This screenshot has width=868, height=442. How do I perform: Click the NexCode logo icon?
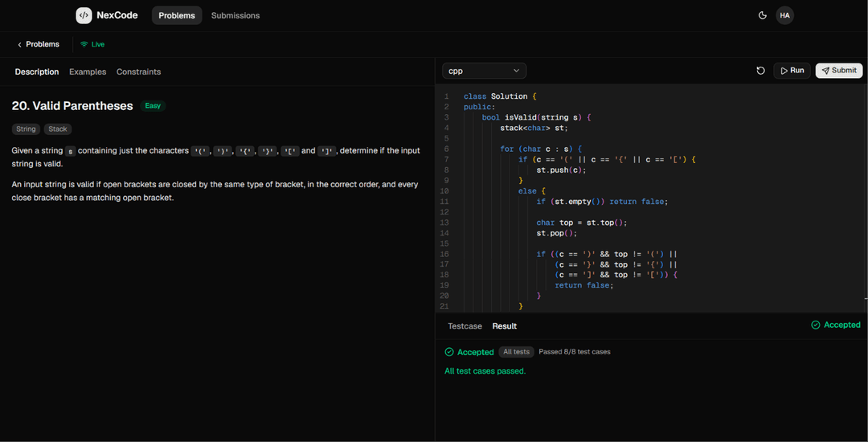(84, 15)
